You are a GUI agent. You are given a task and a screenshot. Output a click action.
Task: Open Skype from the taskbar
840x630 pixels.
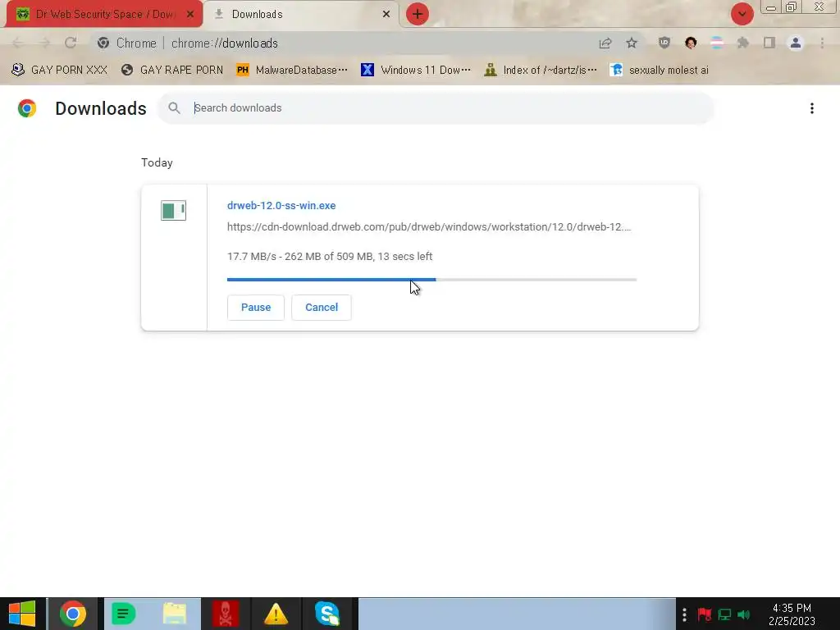tap(327, 614)
